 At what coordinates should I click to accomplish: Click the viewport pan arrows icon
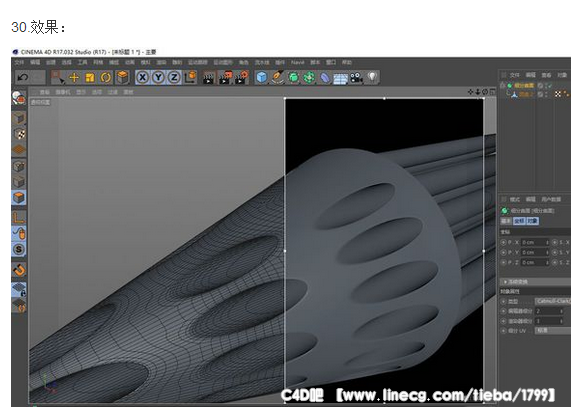pyautogui.click(x=470, y=92)
